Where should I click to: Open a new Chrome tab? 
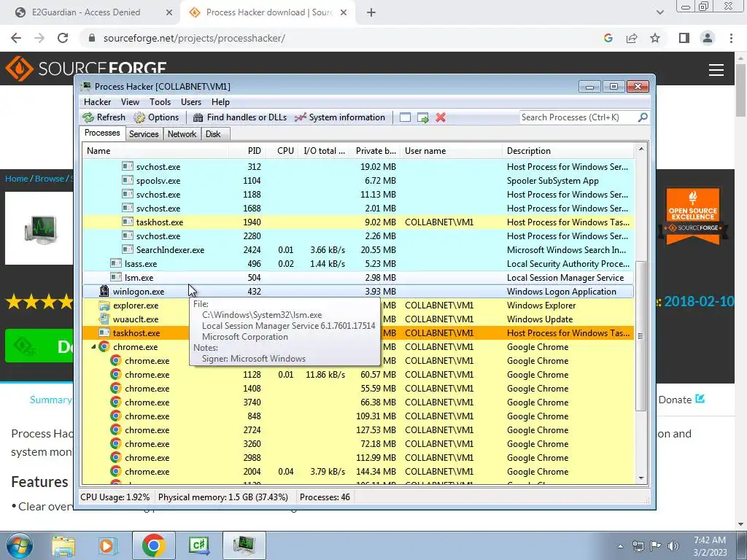click(371, 12)
